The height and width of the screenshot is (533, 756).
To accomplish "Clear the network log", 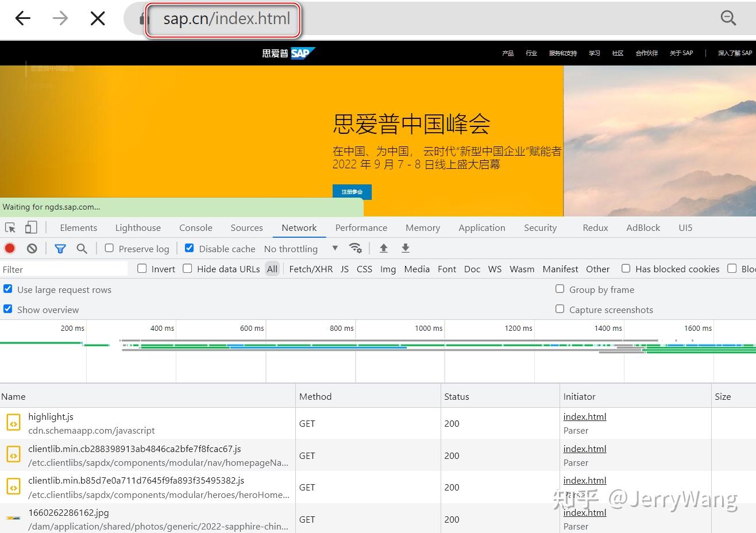I will coord(32,248).
